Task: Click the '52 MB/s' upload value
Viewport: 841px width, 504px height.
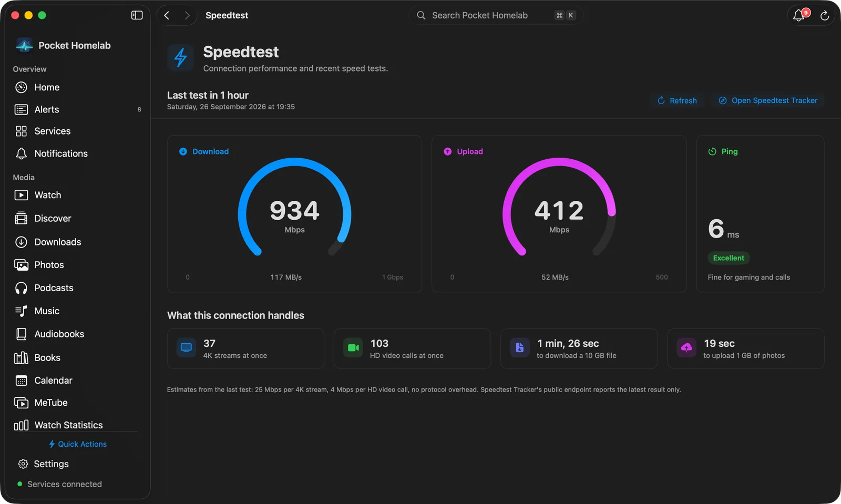Action: click(x=555, y=277)
